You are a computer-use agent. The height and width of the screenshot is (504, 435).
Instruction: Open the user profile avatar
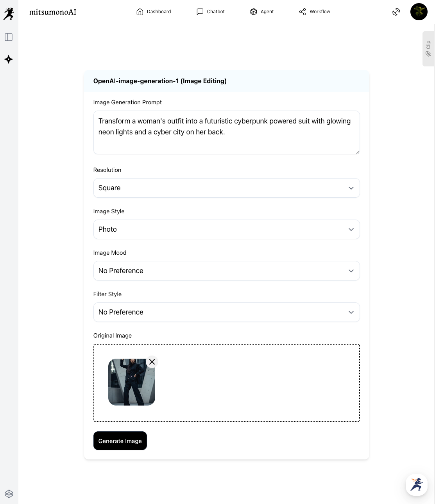[419, 12]
